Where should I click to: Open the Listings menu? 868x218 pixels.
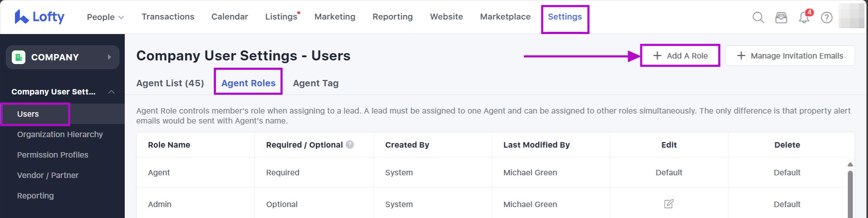[x=281, y=17]
